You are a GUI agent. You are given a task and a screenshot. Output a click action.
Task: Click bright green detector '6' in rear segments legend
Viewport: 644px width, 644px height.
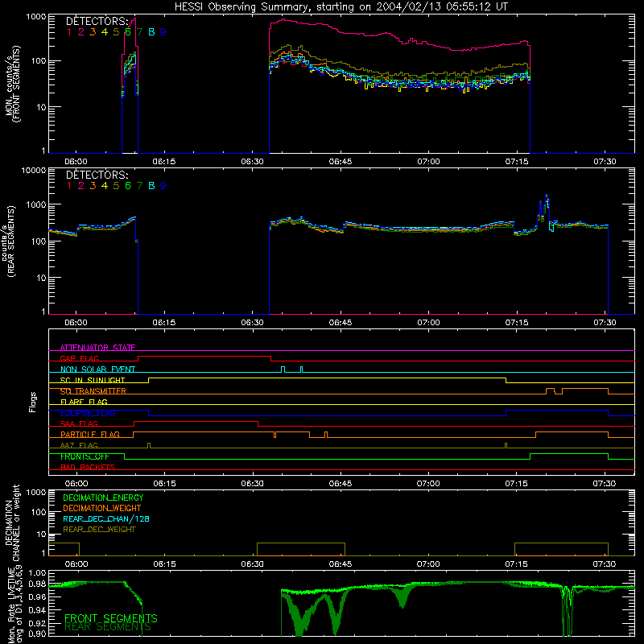(128, 186)
